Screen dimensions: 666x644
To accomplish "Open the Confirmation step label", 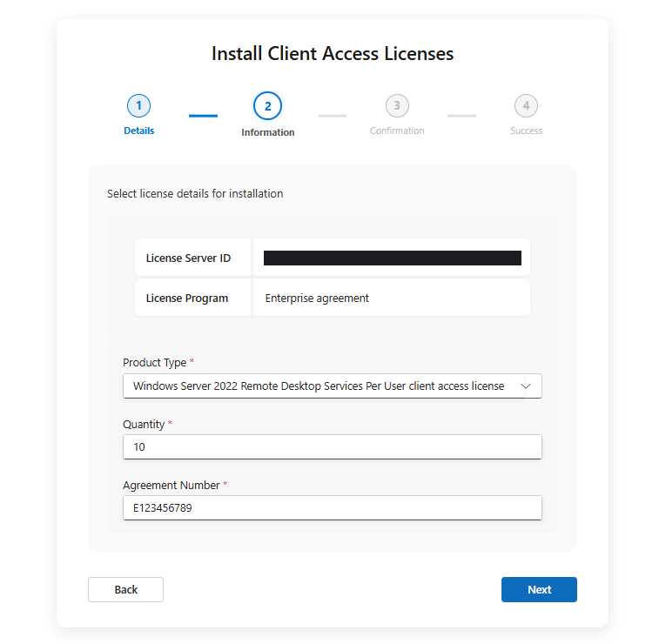I will (x=397, y=131).
